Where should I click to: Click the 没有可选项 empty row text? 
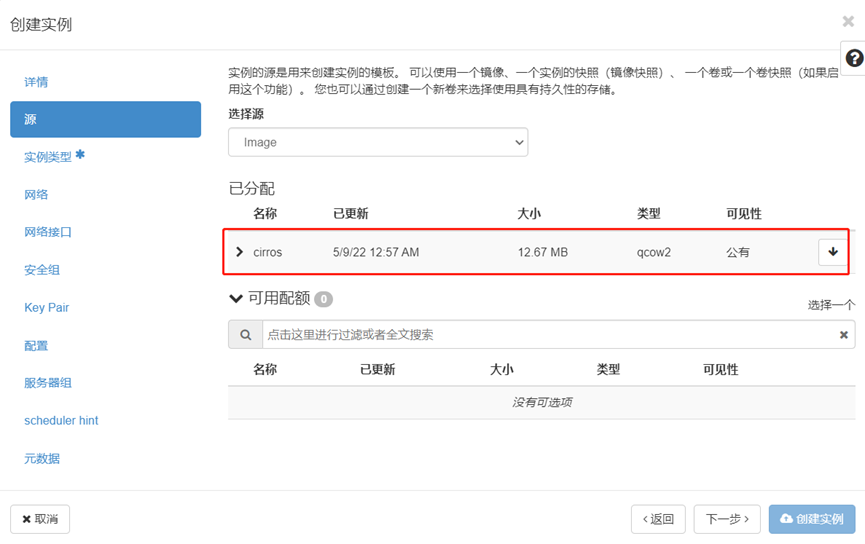[x=542, y=402]
